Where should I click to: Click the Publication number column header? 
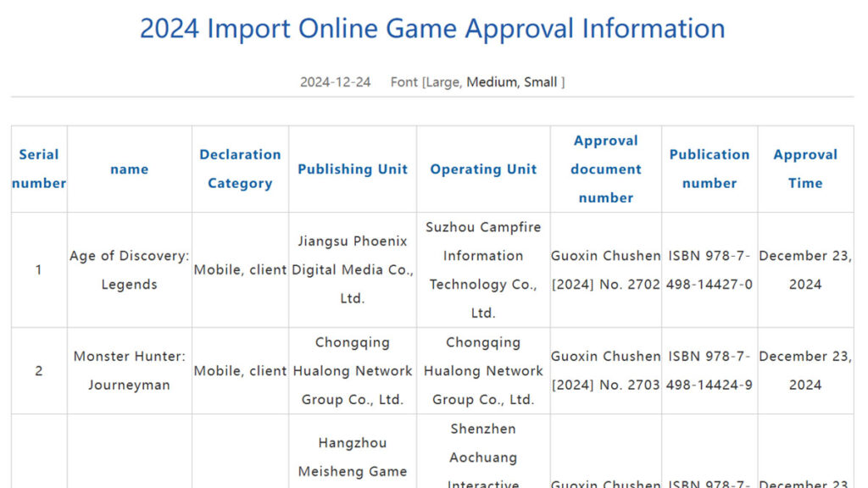coord(709,169)
